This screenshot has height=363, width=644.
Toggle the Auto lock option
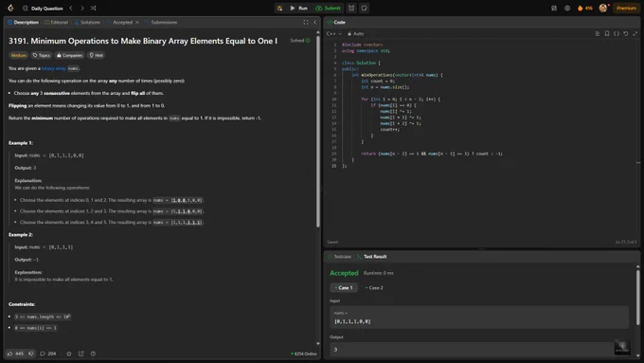pyautogui.click(x=356, y=34)
